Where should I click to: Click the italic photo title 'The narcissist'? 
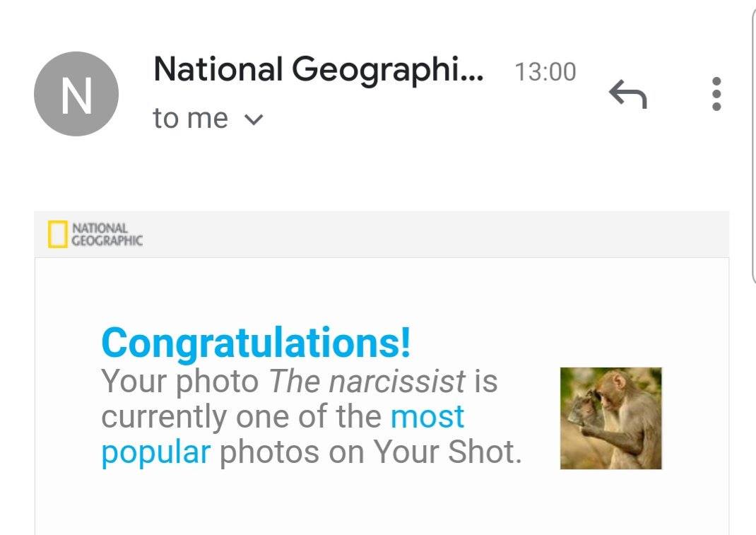click(367, 382)
